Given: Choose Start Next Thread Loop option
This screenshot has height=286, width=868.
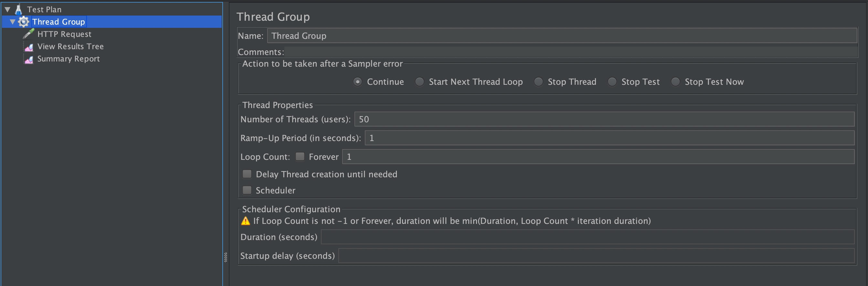Looking at the screenshot, I should 419,82.
